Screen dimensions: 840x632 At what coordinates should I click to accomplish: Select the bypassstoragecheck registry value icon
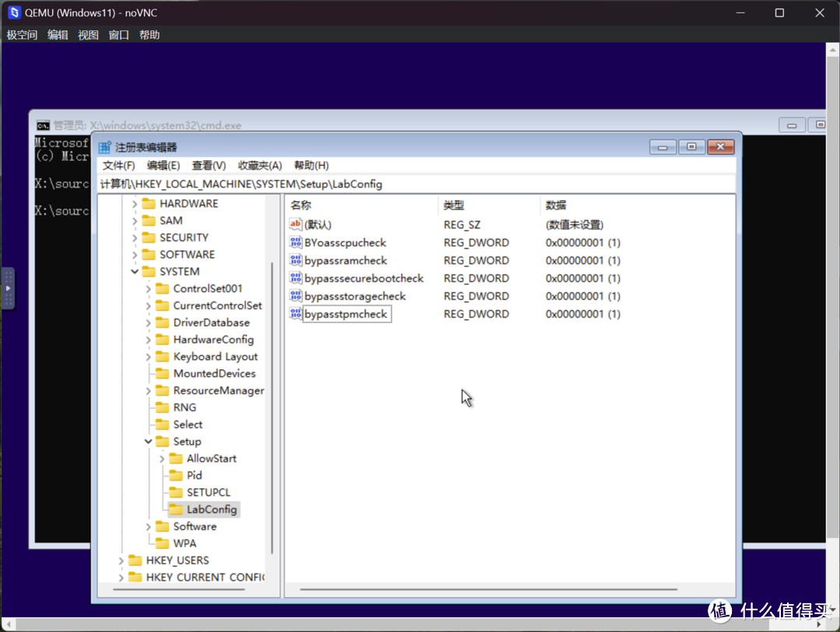pos(296,296)
